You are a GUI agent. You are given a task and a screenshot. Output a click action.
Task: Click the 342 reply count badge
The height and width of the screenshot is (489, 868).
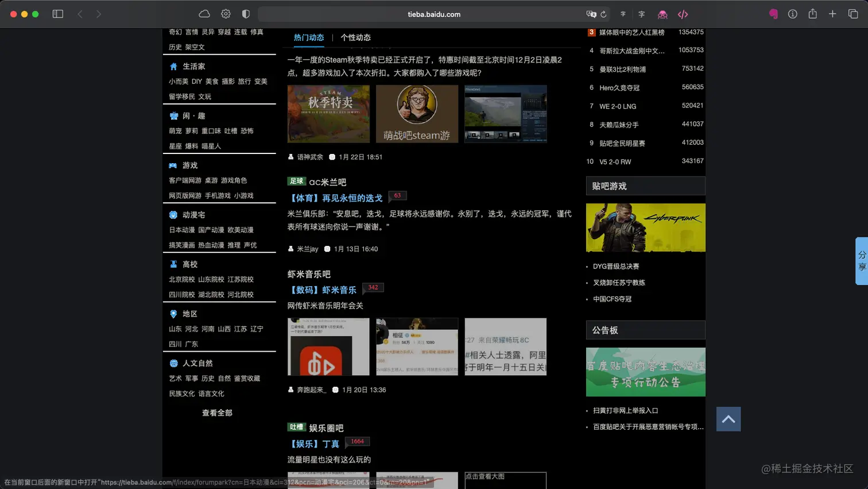pyautogui.click(x=373, y=288)
